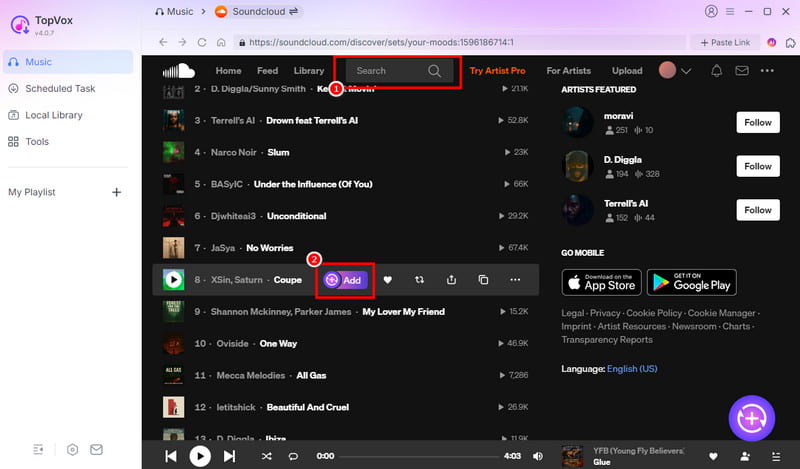The image size is (800, 469).
Task: Click Download on the App Store badge
Action: [x=602, y=282]
